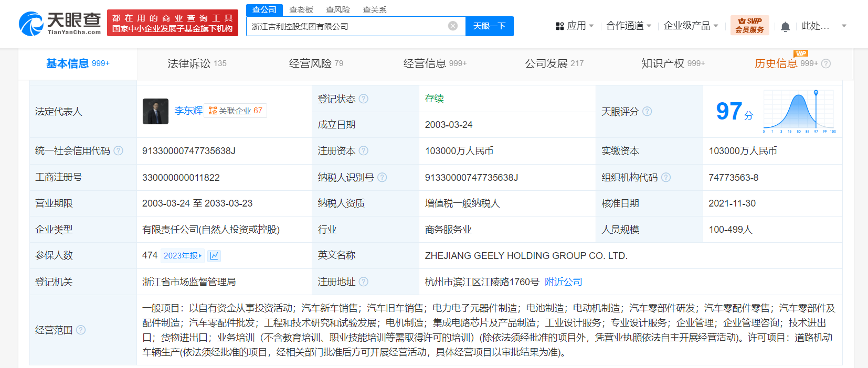Click help icon beside 统一社会信用代码
The width and height of the screenshot is (868, 368).
(119, 151)
